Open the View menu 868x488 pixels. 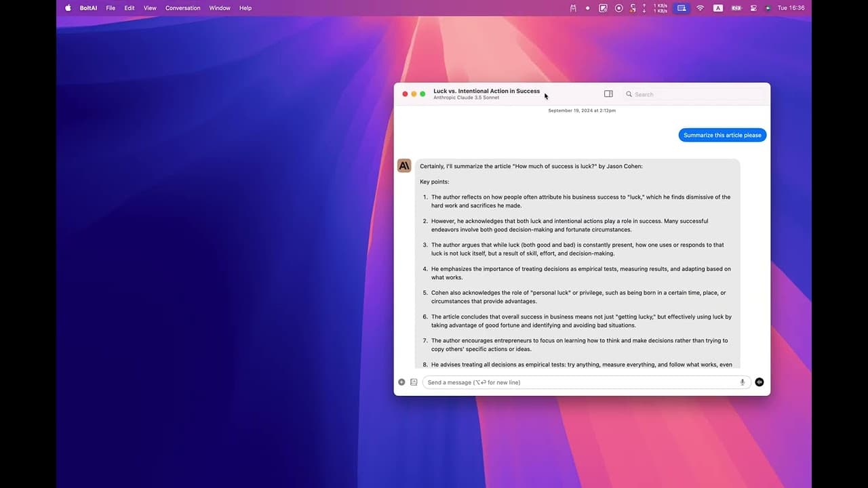pos(150,8)
